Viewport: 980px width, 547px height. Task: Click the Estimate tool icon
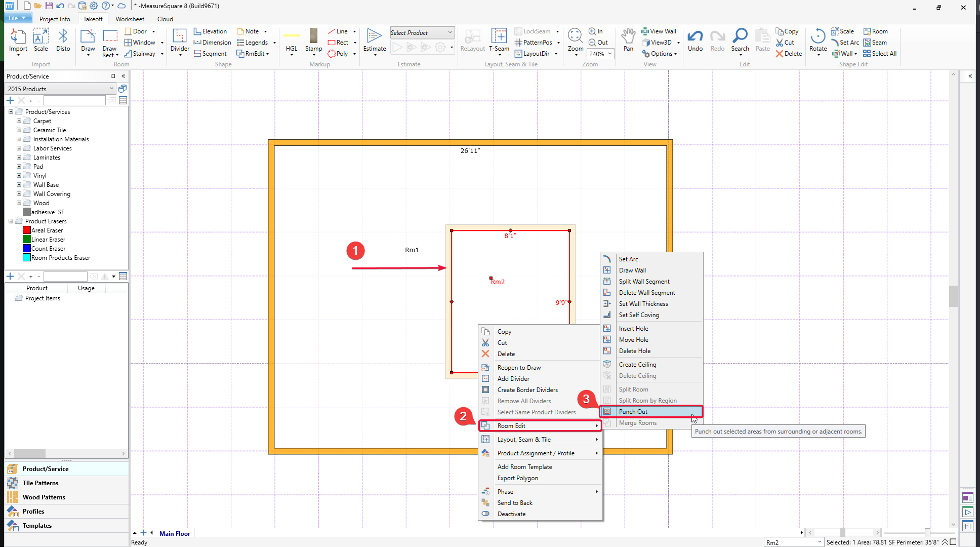click(374, 40)
